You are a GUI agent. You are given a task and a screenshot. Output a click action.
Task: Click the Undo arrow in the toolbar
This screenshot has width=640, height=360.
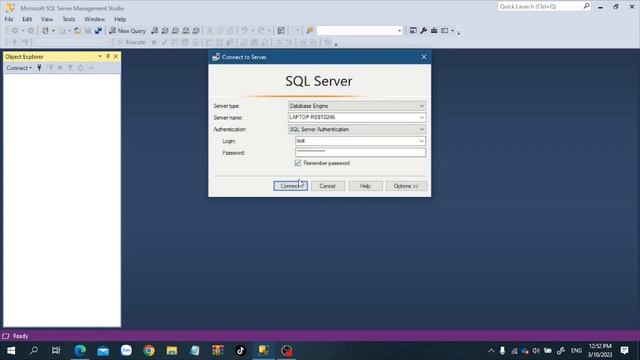[x=244, y=31]
